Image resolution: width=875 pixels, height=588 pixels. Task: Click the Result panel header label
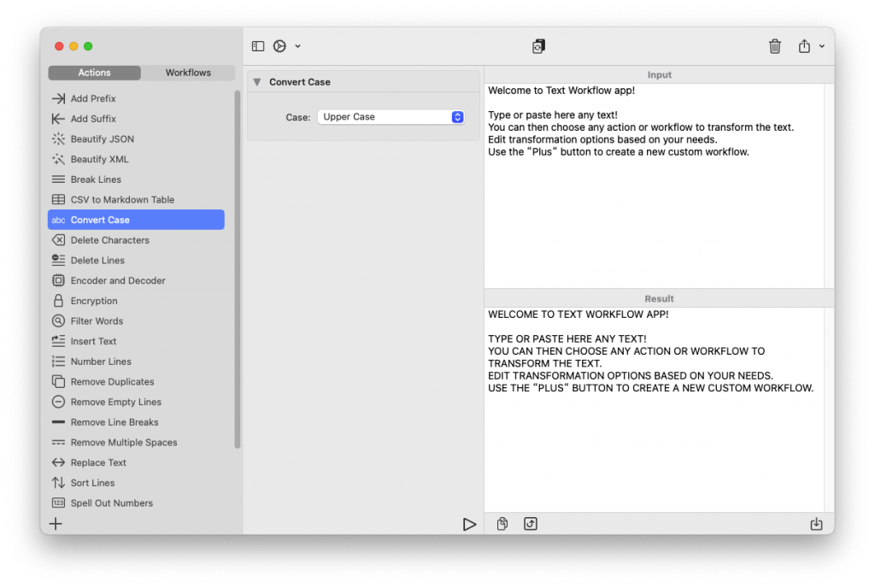click(x=659, y=298)
